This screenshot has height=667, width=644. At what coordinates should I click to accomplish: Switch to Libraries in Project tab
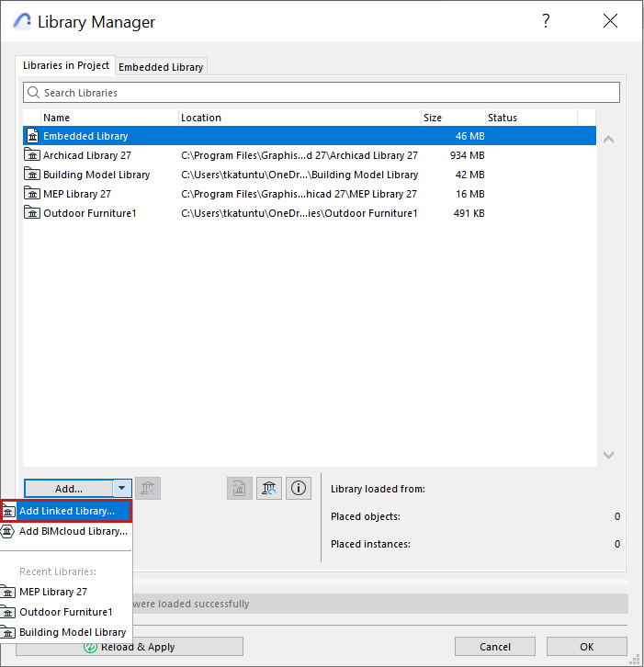[x=65, y=65]
